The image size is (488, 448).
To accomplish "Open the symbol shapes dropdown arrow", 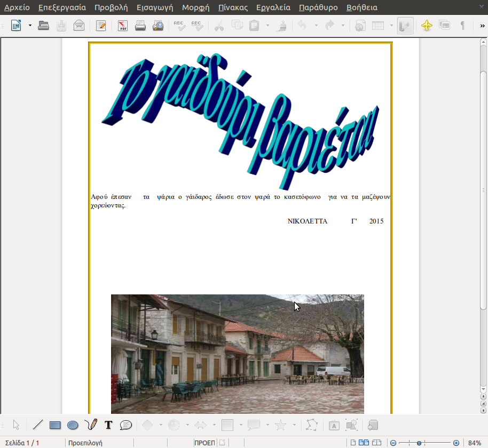I will pos(187,425).
